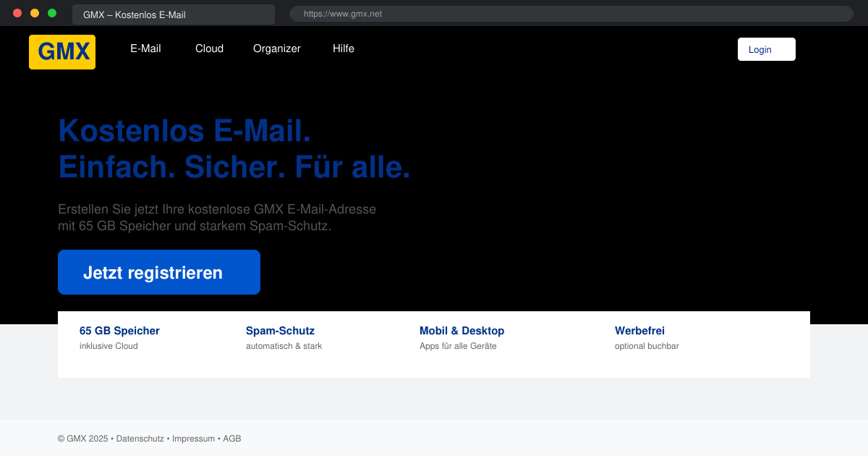Click the red window close button
Viewport: 868px width, 456px height.
coord(17,13)
